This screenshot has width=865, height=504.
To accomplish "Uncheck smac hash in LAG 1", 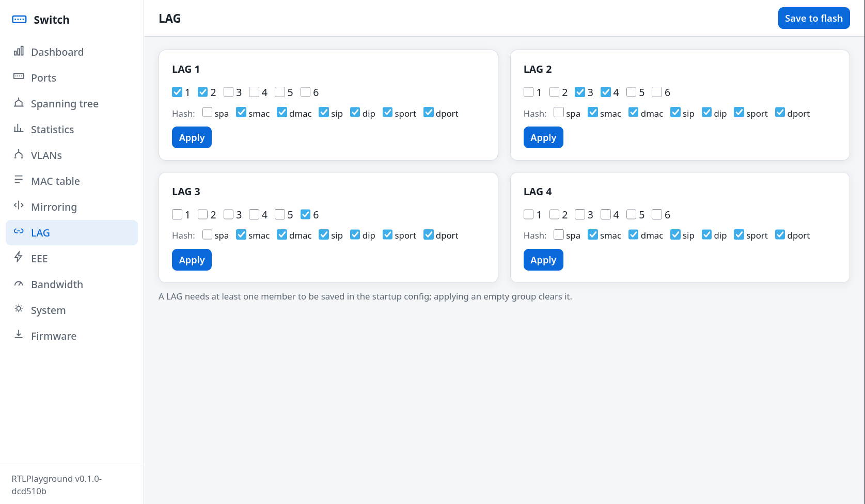I will [x=241, y=113].
